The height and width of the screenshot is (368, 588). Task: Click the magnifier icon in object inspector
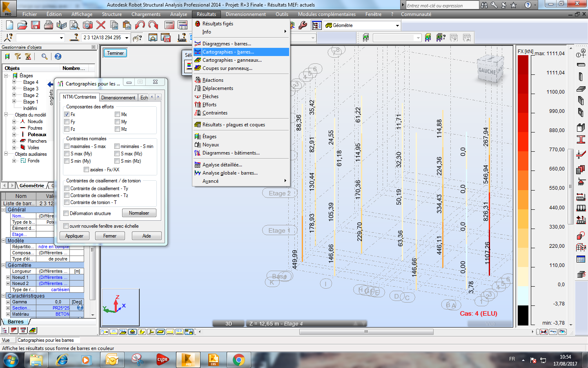click(45, 56)
